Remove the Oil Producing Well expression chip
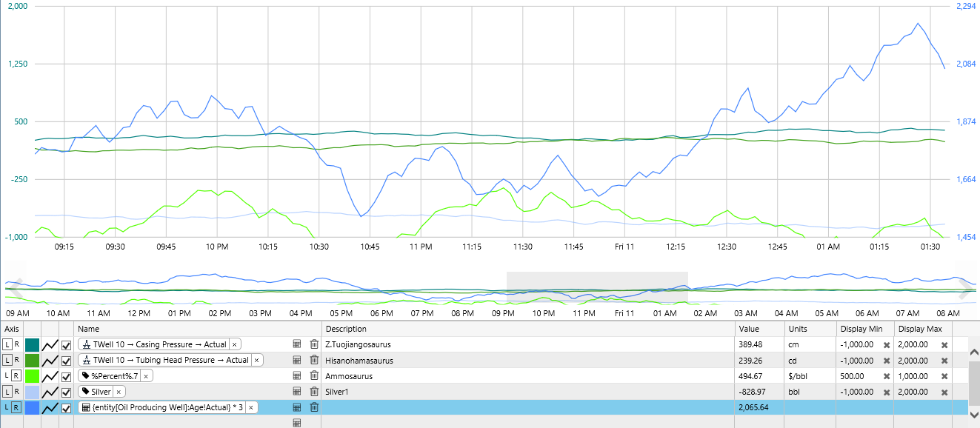 [251, 407]
